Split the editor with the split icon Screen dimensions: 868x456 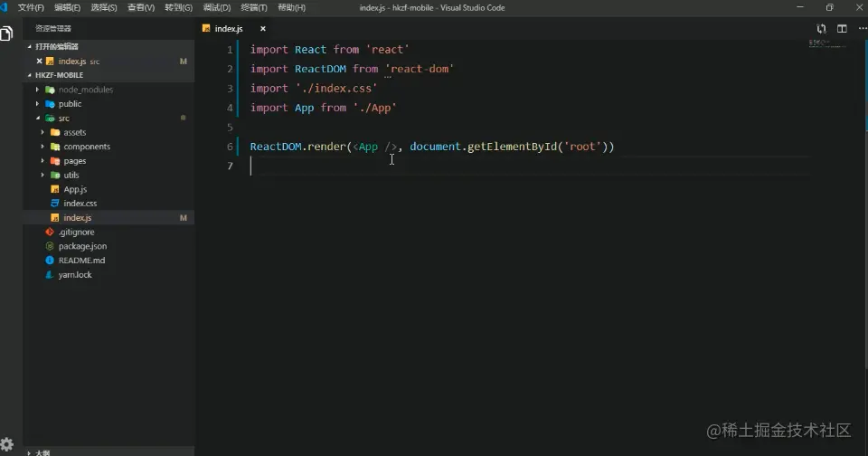(x=842, y=29)
